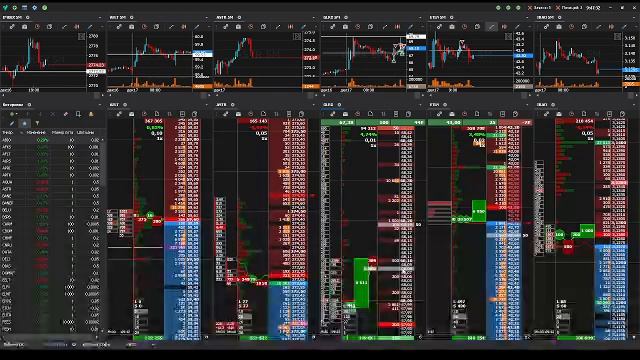Click the second connection status label with X
This screenshot has height=360, width=640.
point(569,7)
